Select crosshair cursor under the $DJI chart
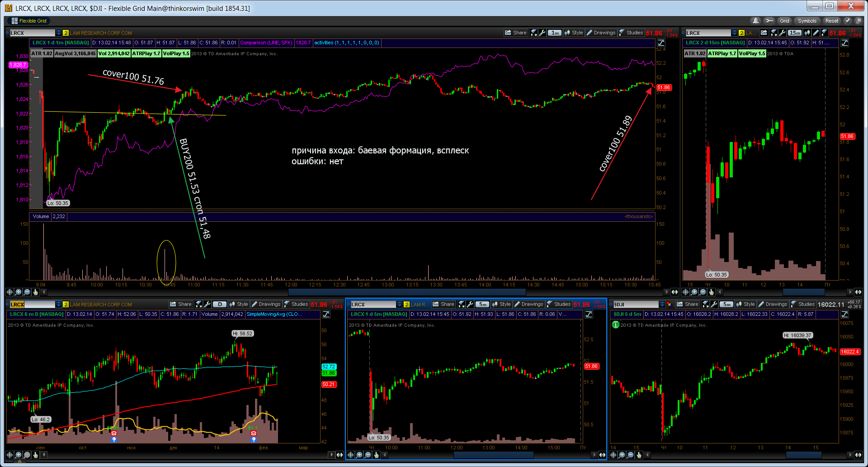 point(613,455)
